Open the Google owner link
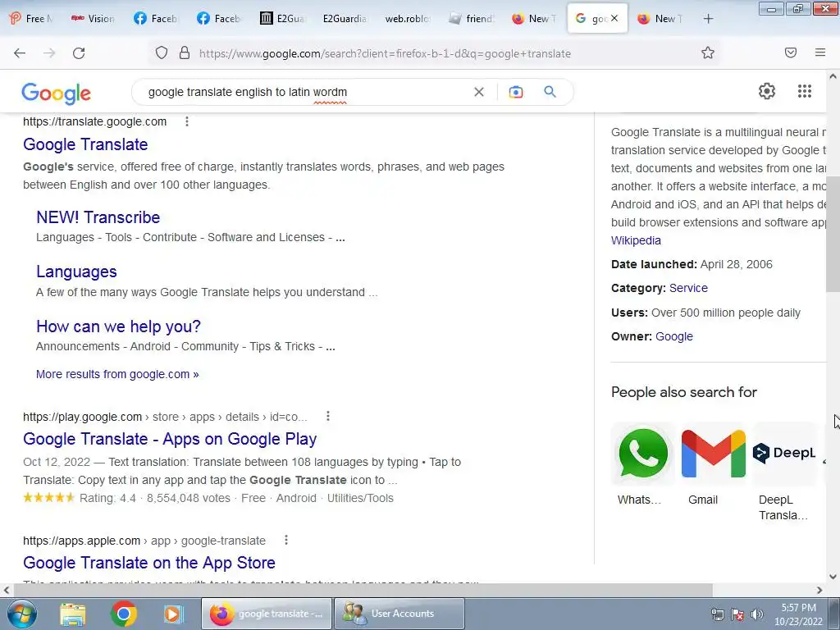The width and height of the screenshot is (840, 630). coord(674,336)
